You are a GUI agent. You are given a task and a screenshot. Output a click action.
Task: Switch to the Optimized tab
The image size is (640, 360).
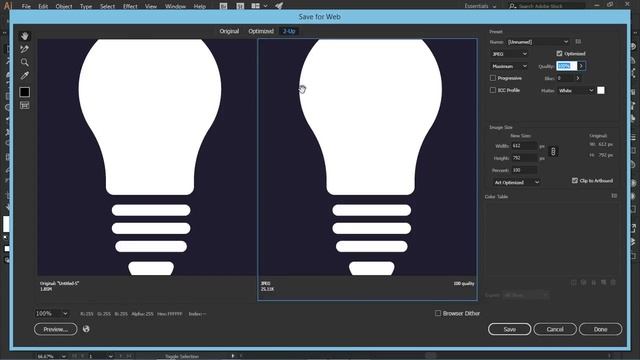tap(261, 31)
